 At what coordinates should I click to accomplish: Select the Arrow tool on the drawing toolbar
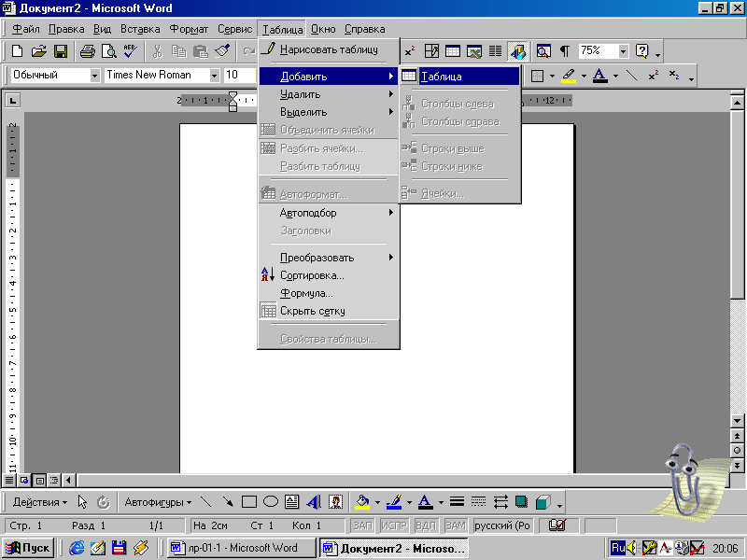(228, 502)
